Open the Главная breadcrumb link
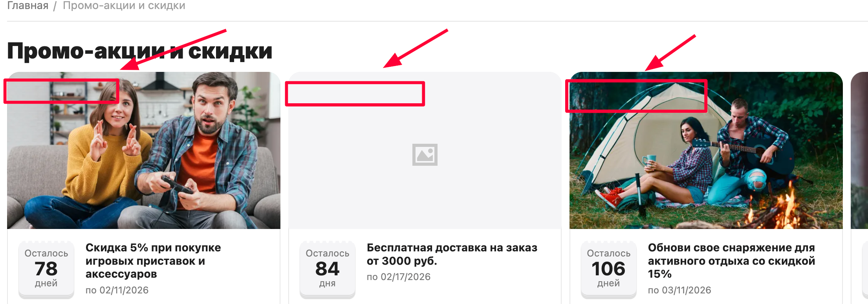868x304 pixels. (x=28, y=5)
